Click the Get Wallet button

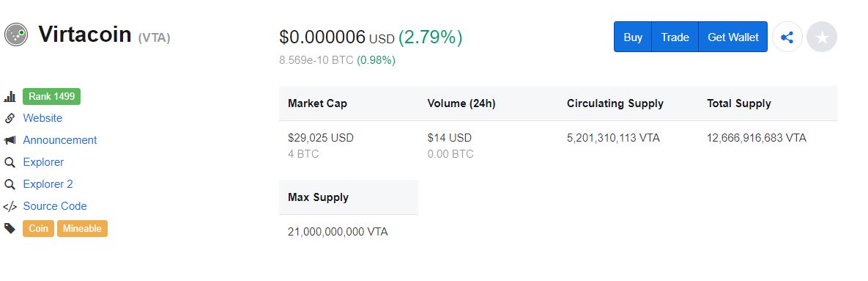tap(733, 37)
